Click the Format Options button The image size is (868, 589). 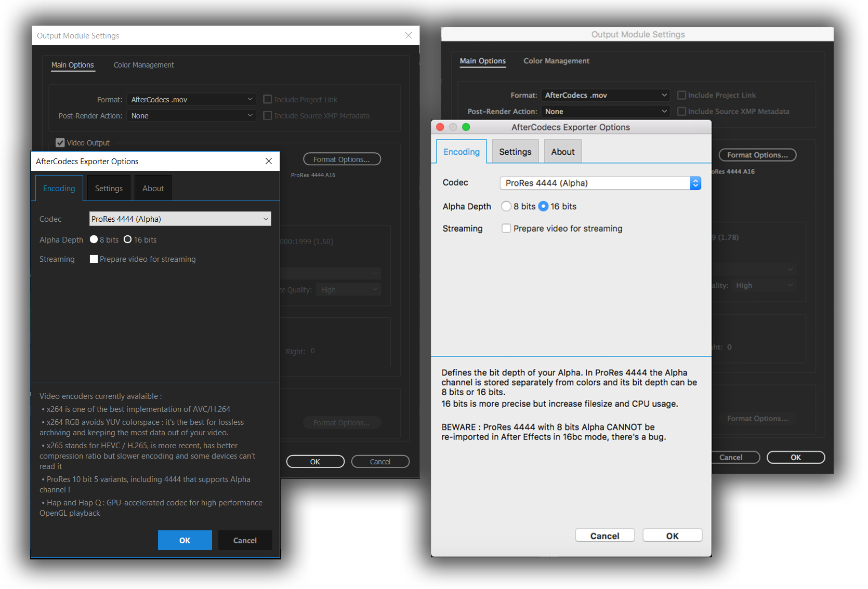click(x=341, y=159)
